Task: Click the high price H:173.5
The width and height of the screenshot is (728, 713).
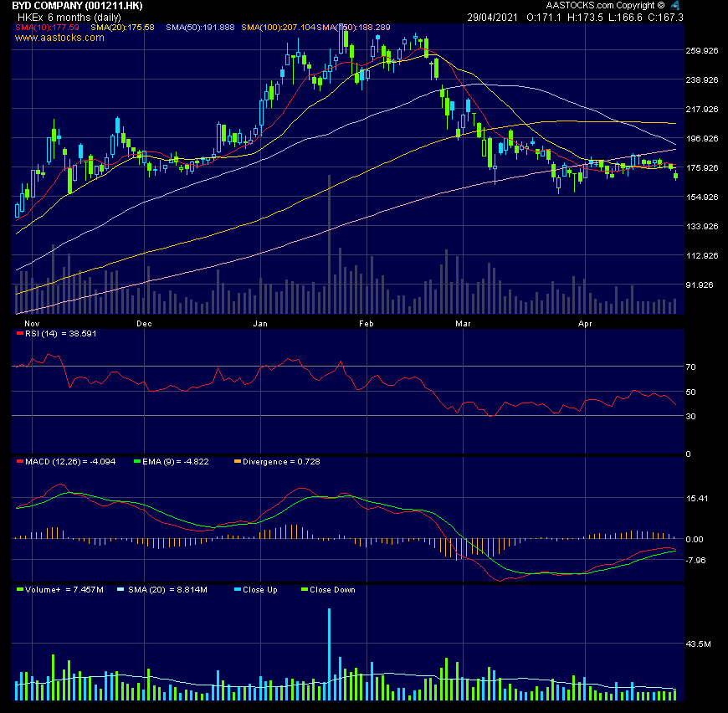Action: pyautogui.click(x=585, y=18)
